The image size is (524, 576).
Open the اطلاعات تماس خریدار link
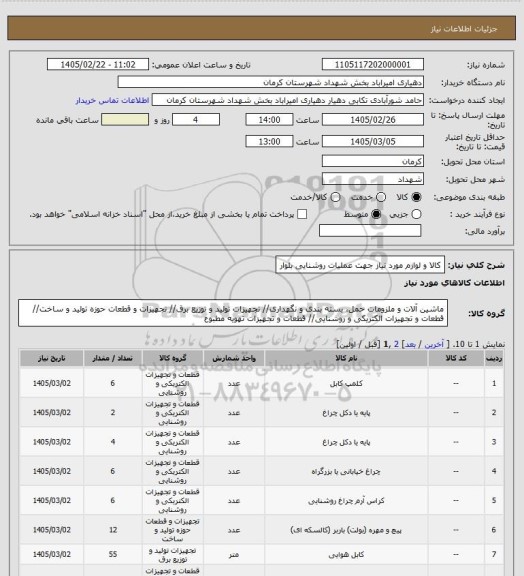112,100
